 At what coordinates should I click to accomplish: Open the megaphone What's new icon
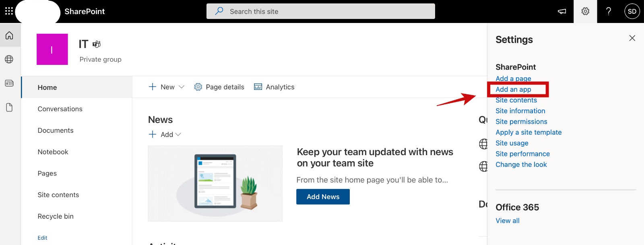(x=562, y=11)
